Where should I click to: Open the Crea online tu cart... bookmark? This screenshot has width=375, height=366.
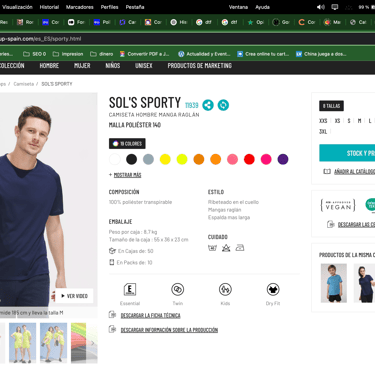click(x=263, y=54)
